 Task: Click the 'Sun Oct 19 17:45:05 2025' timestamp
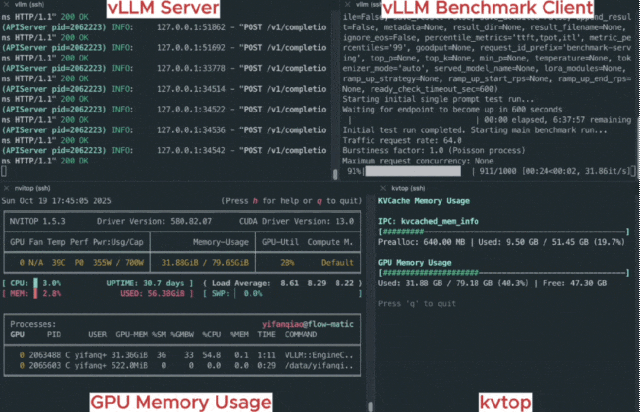pyautogui.click(x=56, y=201)
